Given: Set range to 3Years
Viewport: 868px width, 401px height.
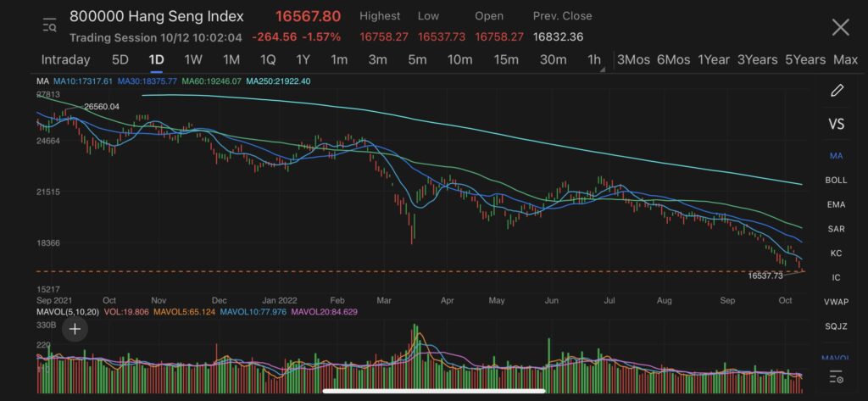Looking at the screenshot, I should (757, 60).
